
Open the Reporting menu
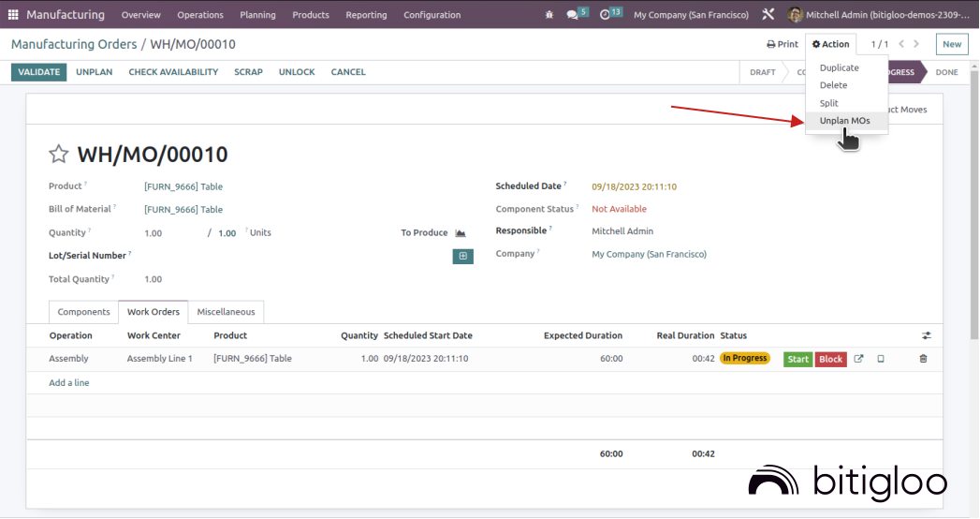coord(366,14)
